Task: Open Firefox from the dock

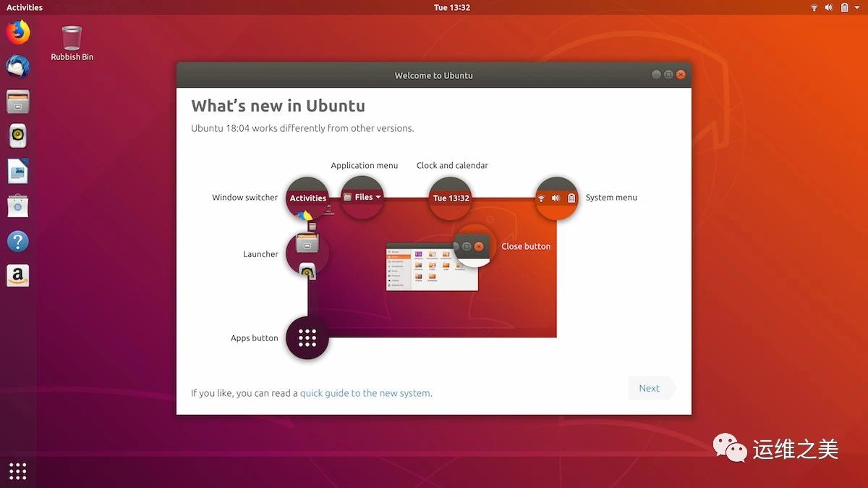Action: tap(18, 32)
